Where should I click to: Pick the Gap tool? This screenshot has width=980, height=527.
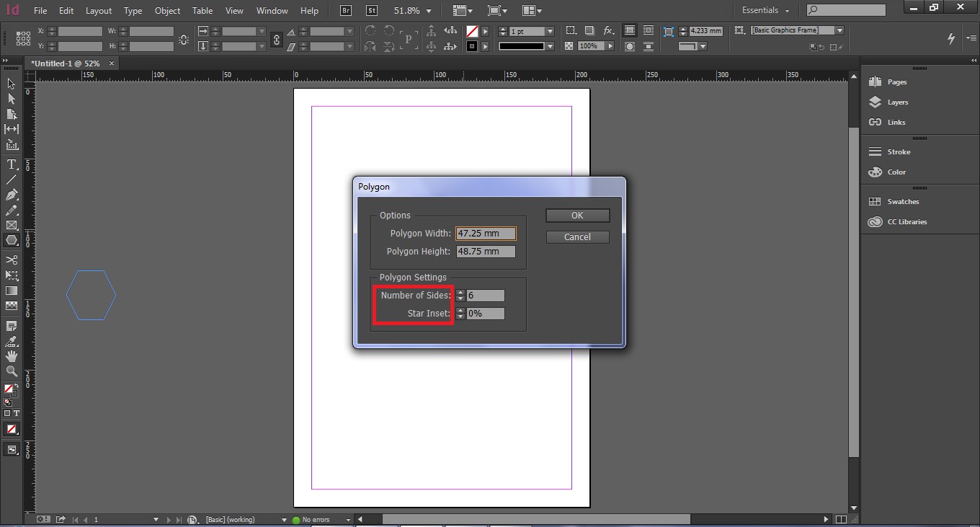(x=12, y=129)
